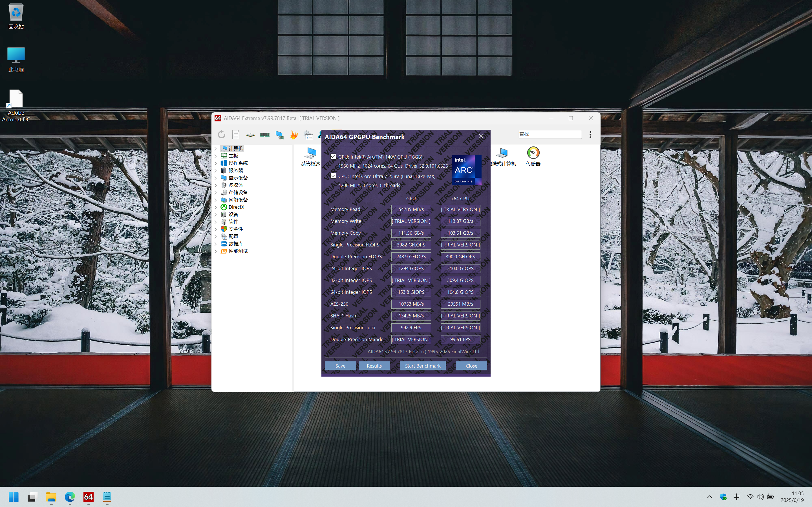Uncheck the Intel Arc 140V GPU checkbox
Screen dimensions: 812x507
pyautogui.click(x=333, y=157)
